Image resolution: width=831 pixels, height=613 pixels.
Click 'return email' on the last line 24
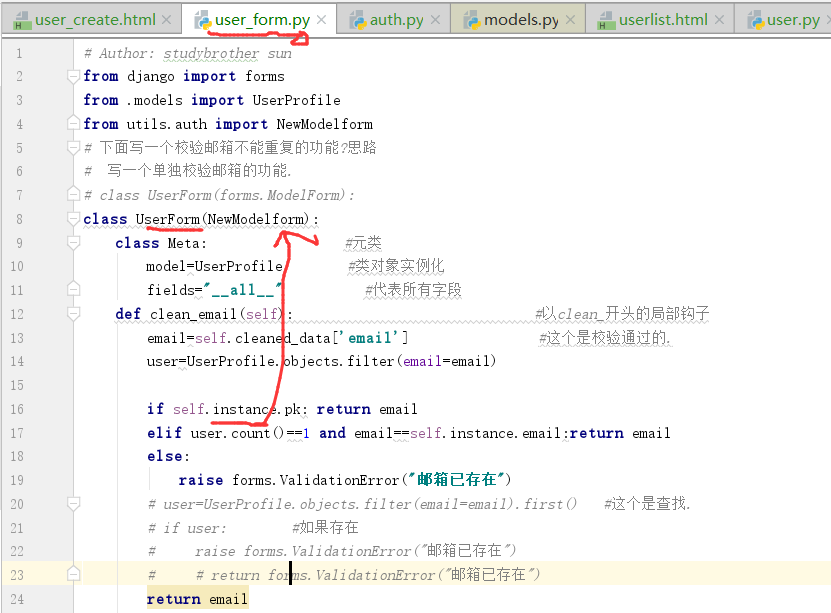pos(197,599)
